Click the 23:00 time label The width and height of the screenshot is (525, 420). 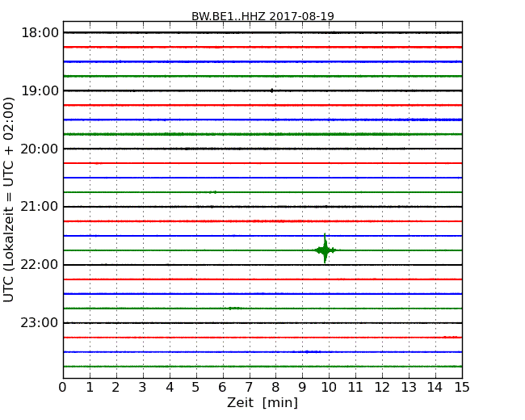(x=40, y=323)
